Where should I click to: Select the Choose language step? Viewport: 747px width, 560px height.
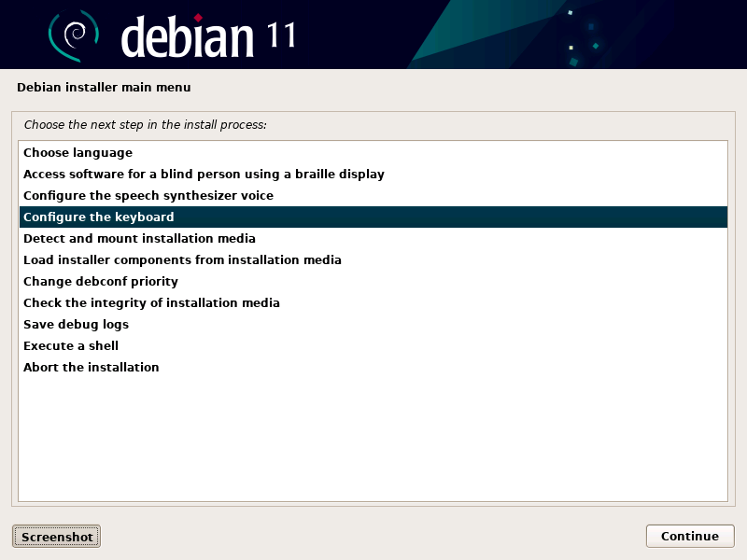373,153
